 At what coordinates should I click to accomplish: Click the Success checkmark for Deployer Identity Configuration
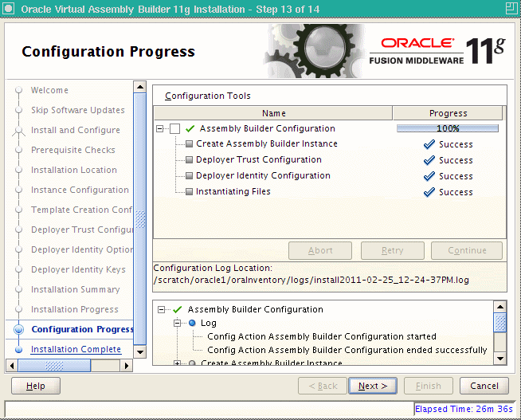pos(429,176)
